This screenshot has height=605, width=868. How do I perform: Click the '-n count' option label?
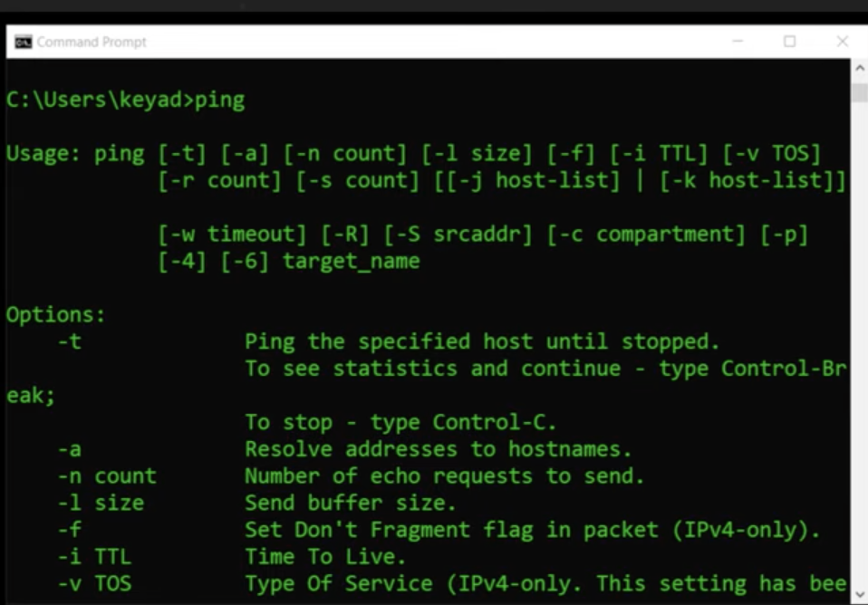pyautogui.click(x=108, y=476)
